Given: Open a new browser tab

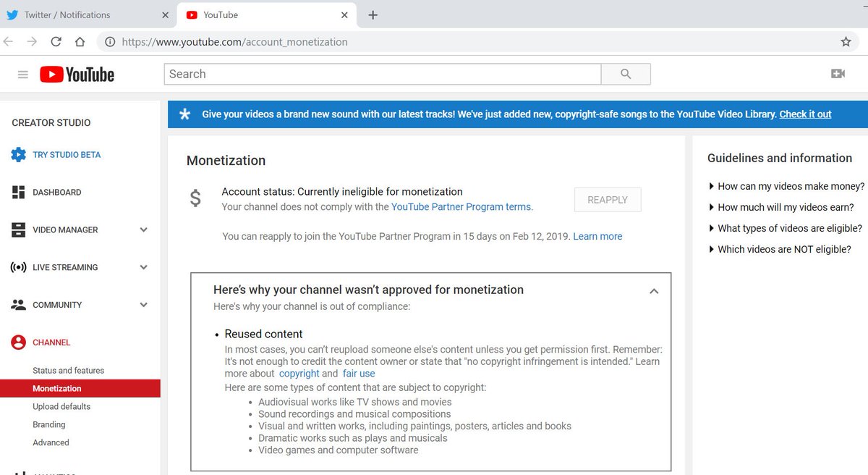Looking at the screenshot, I should [x=373, y=14].
